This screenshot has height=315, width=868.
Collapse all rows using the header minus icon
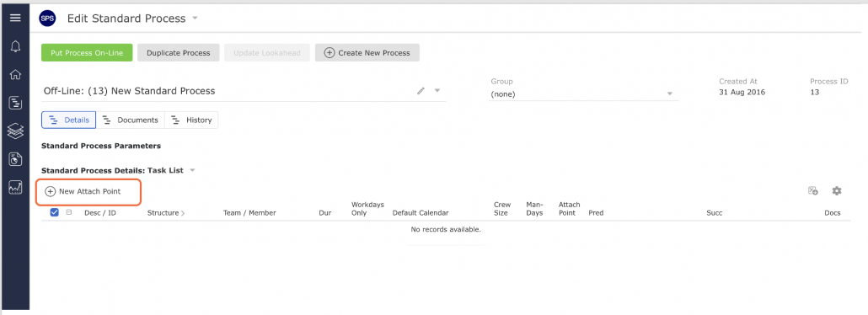[x=69, y=212]
